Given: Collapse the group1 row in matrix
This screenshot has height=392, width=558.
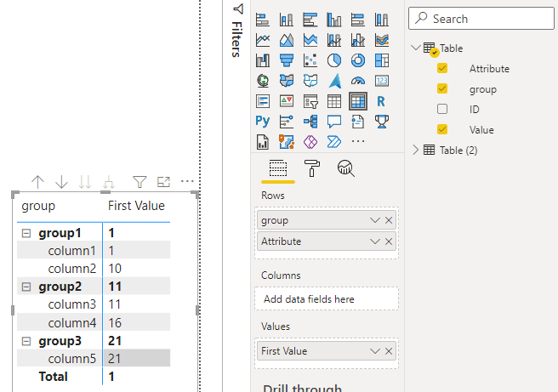Looking at the screenshot, I should [x=26, y=233].
